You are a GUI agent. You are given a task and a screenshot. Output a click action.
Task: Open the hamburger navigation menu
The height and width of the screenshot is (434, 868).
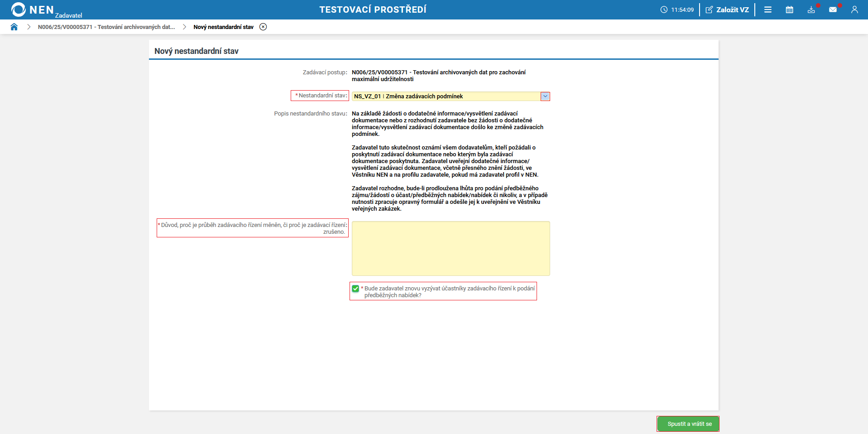(x=767, y=10)
